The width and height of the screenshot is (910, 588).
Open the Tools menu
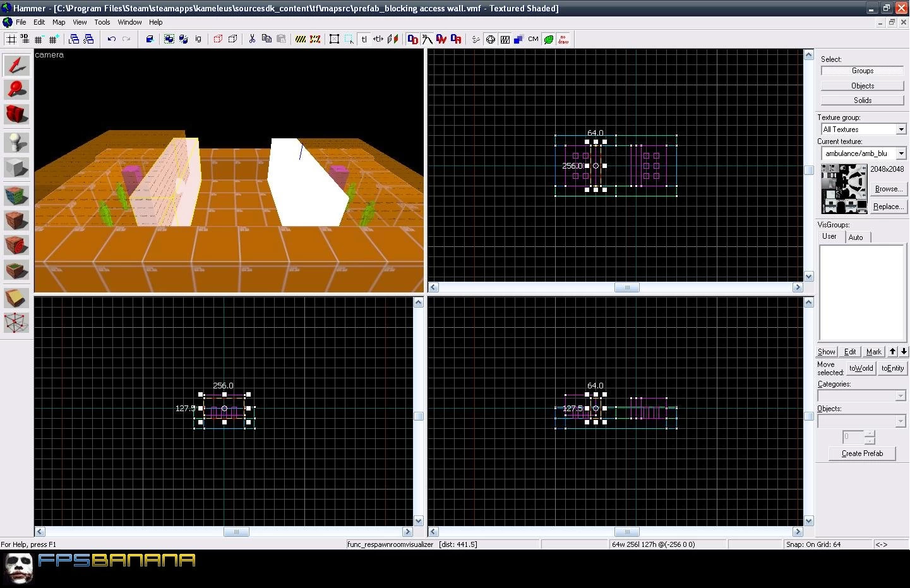102,22
